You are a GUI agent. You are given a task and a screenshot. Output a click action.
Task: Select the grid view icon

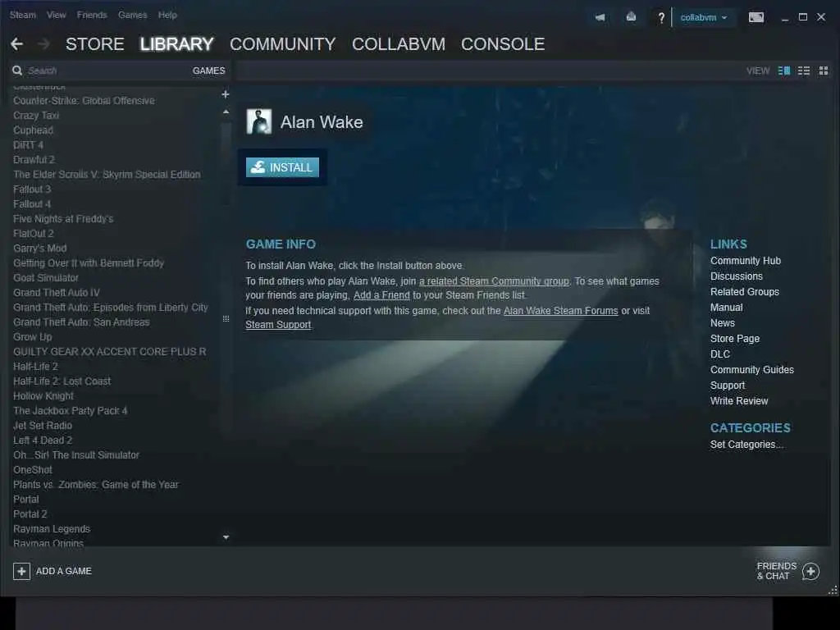824,71
